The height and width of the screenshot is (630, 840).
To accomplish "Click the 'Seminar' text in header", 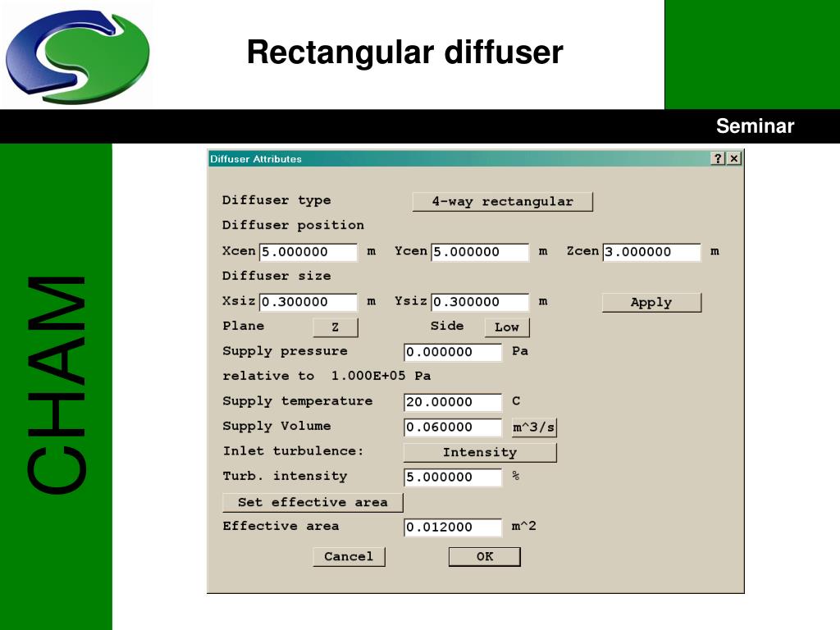I will (x=755, y=126).
